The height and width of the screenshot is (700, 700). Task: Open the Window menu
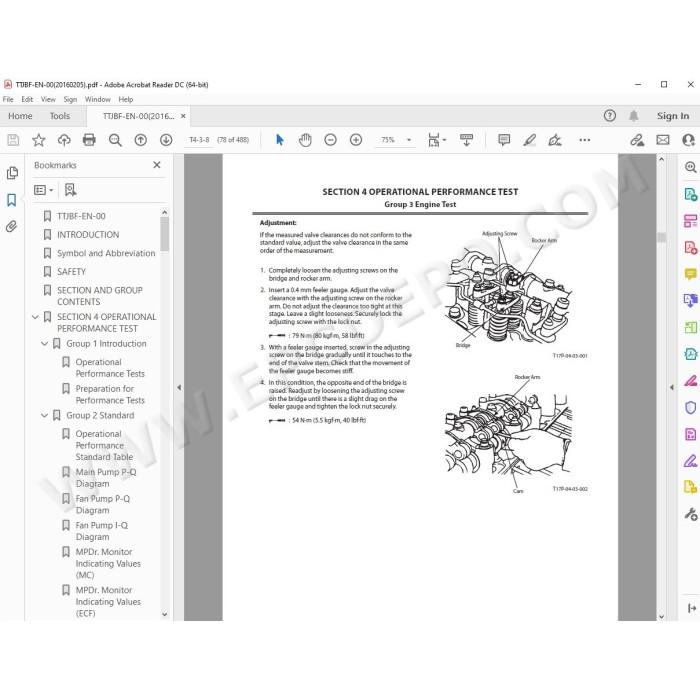pos(97,99)
